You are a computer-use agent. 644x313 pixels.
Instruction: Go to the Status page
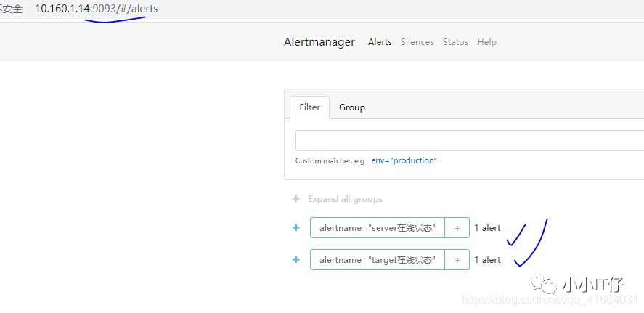click(455, 42)
